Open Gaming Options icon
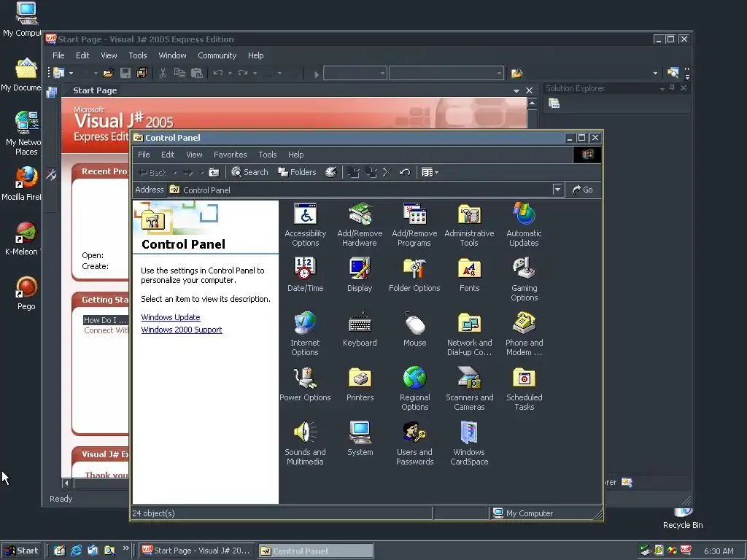747x560 pixels. (x=524, y=279)
